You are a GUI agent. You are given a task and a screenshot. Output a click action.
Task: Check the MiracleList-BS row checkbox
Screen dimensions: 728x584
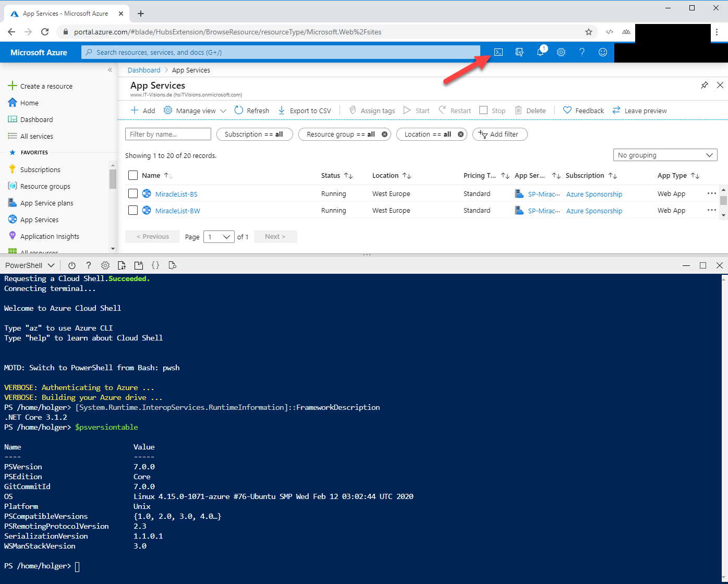[133, 193]
